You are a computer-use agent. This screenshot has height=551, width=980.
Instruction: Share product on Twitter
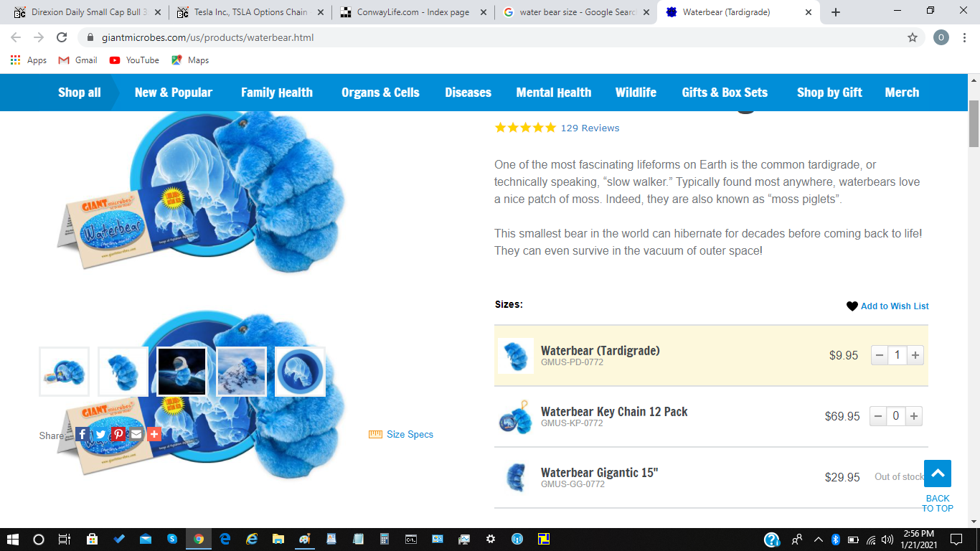(x=100, y=434)
